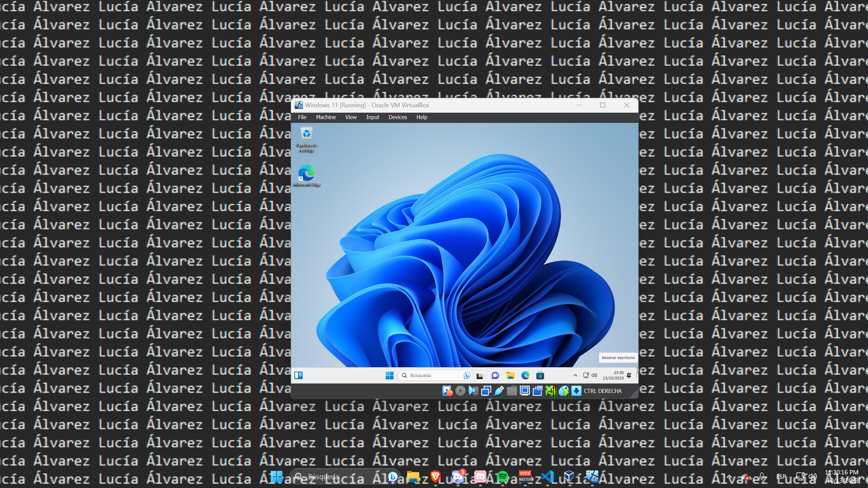Screen dimensions: 868x488
Task: Click the audio status icon in VirtualBox status bar
Action: pos(474,391)
